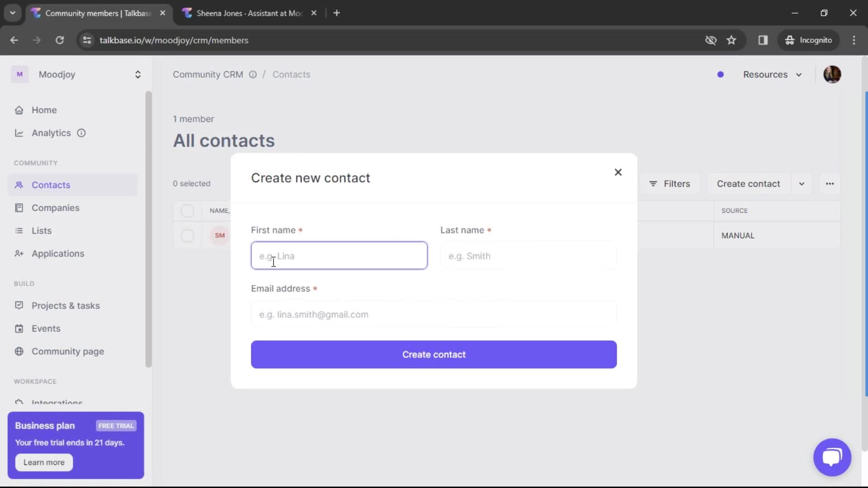Open the Community page section
Screen dimensions: 868x488
(x=67, y=352)
